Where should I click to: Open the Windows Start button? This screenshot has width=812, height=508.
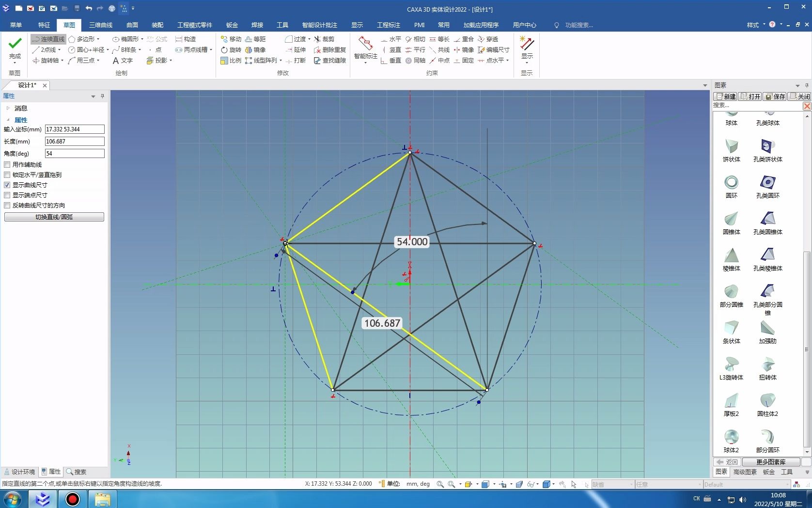12,499
